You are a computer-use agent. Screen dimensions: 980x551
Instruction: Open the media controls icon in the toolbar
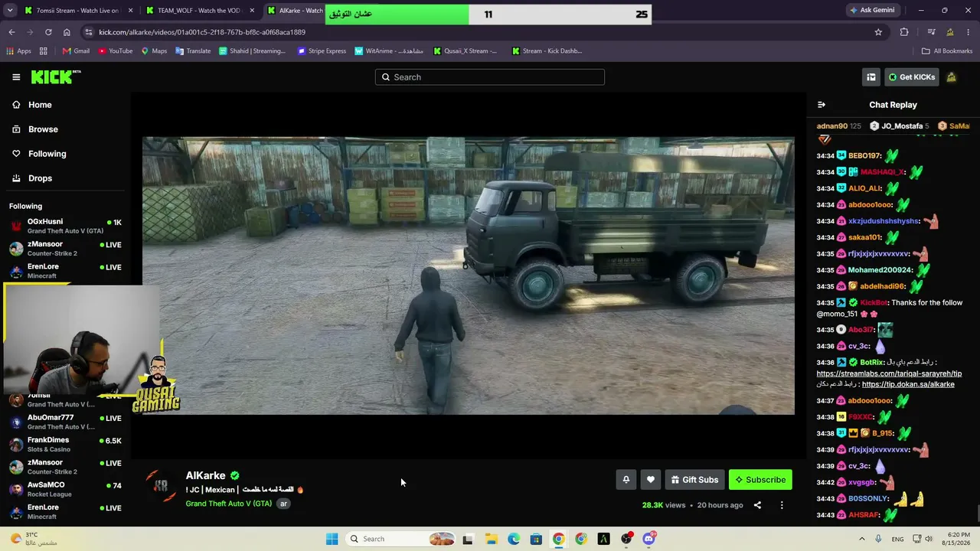click(931, 32)
